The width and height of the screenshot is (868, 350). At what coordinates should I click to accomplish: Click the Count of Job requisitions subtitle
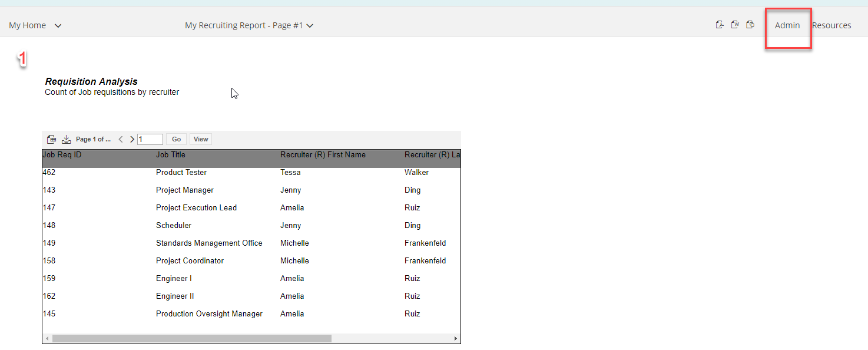[x=112, y=93]
